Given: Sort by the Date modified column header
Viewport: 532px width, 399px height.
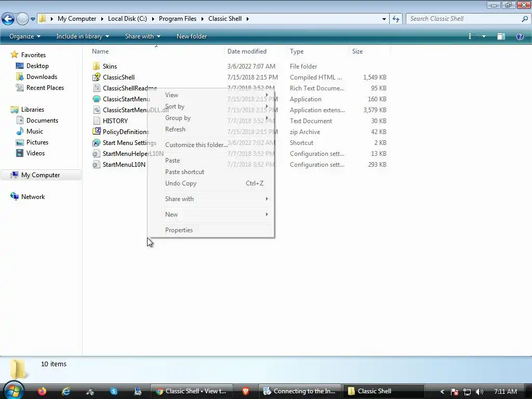Looking at the screenshot, I should 247,51.
